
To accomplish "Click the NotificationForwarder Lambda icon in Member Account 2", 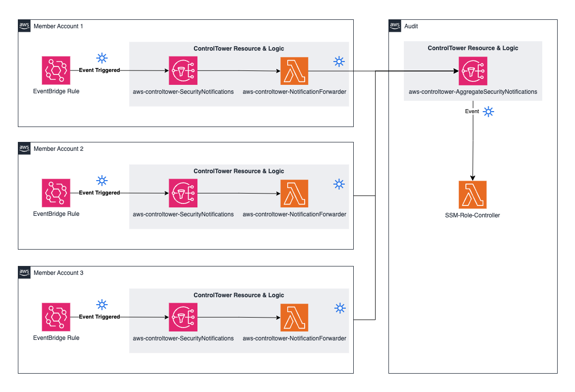I will point(294,193).
